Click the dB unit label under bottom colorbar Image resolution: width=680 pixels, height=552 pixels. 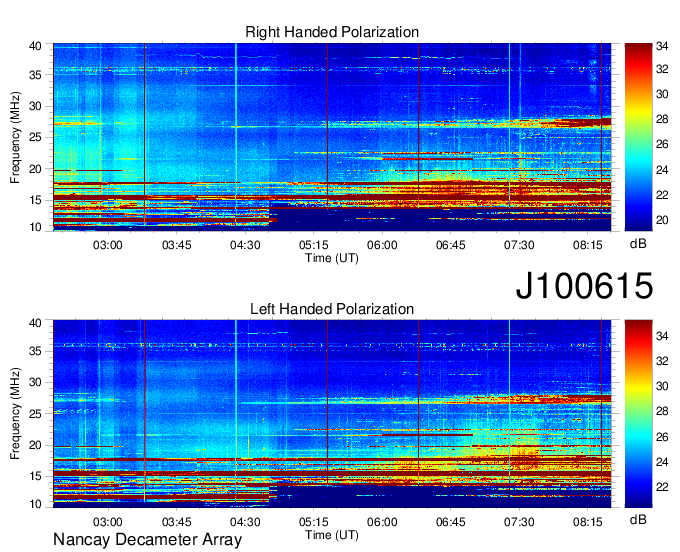click(x=638, y=519)
